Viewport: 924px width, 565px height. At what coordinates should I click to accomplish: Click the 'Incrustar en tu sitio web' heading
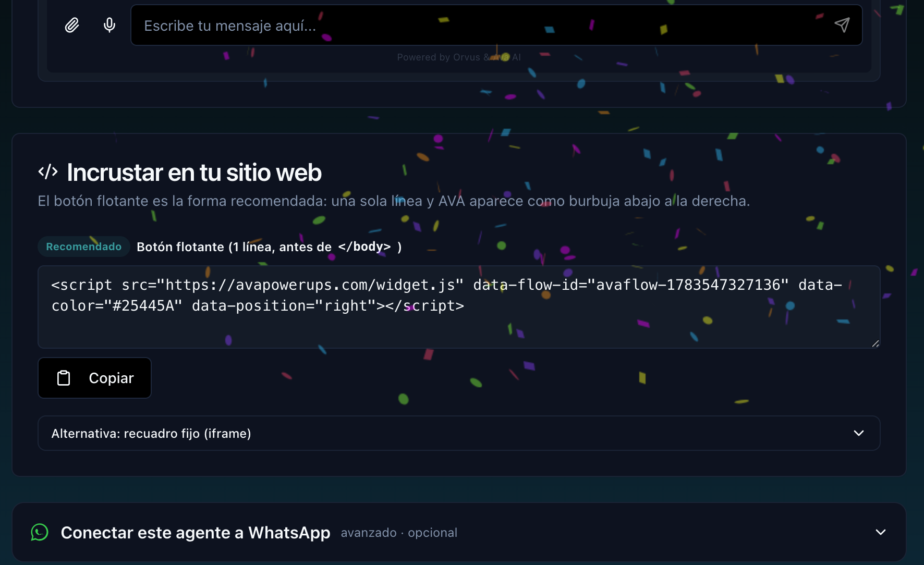coord(194,173)
